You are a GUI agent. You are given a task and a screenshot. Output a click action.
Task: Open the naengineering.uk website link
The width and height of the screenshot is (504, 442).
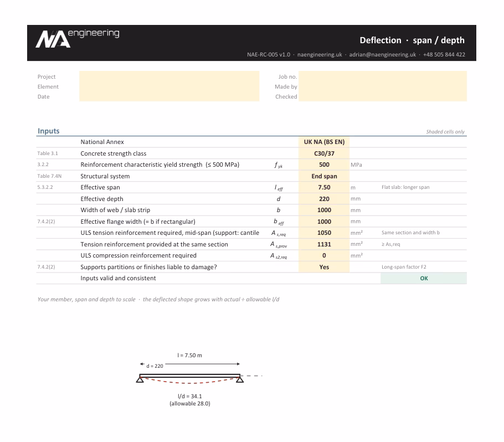[x=320, y=55]
